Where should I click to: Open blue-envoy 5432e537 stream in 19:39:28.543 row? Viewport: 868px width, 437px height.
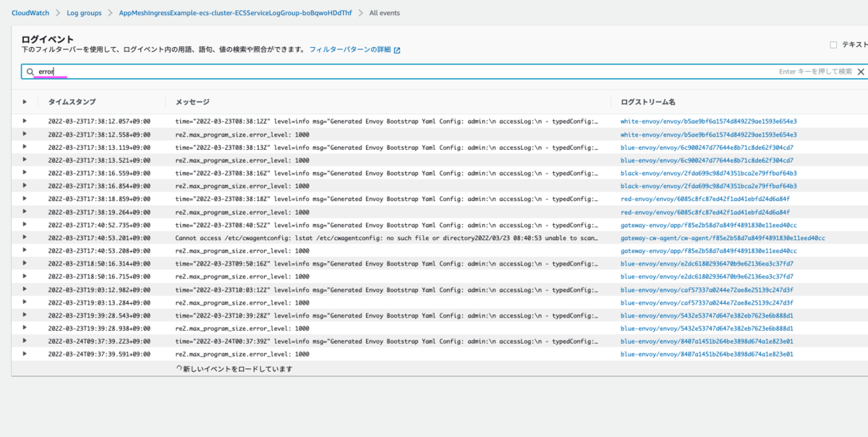(x=707, y=315)
